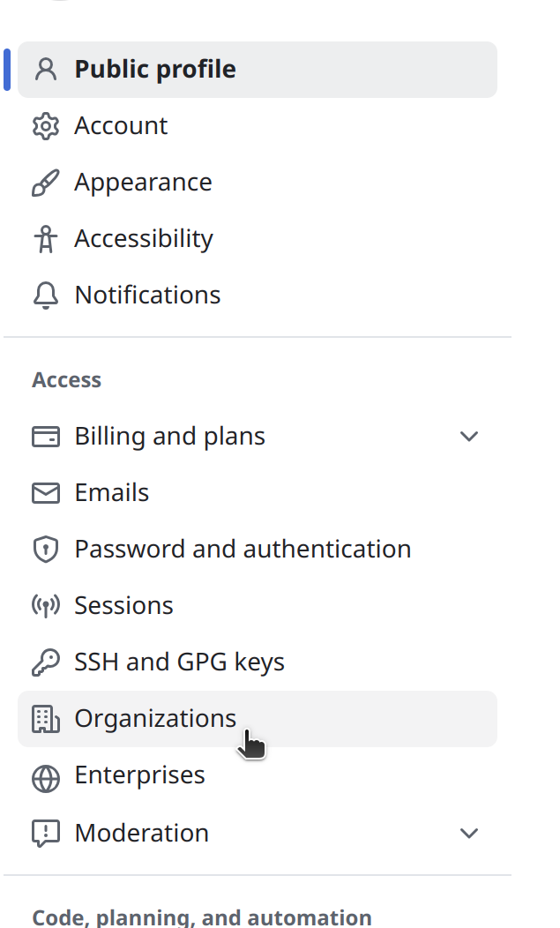Screen dimensions: 560x928
Task: Go to Password and authentication
Action: tap(243, 550)
